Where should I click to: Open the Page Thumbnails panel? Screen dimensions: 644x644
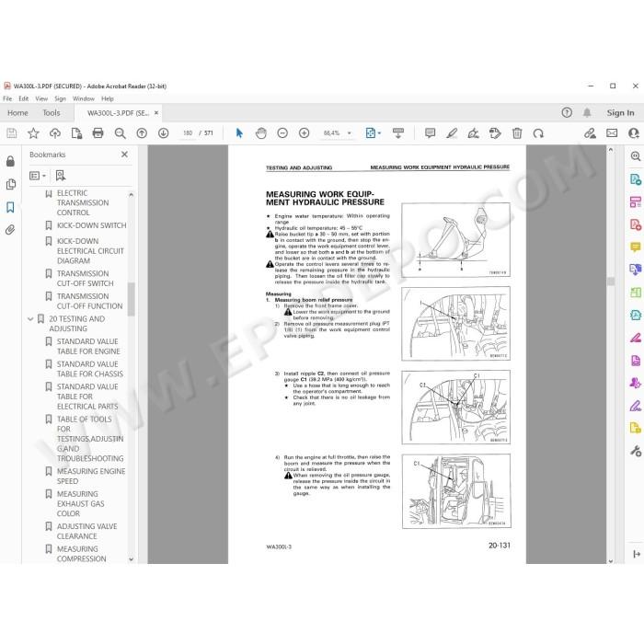pyautogui.click(x=11, y=184)
